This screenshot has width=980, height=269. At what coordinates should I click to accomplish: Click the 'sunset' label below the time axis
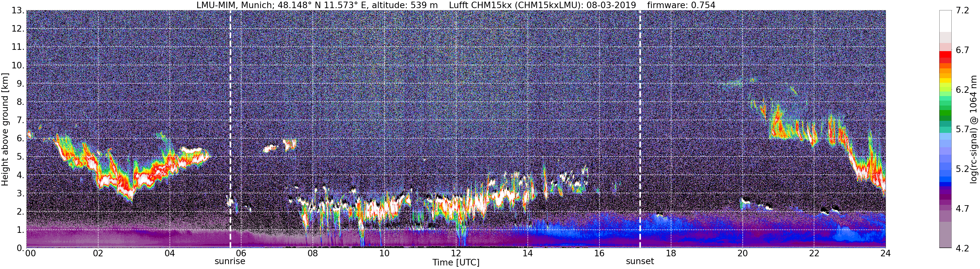pos(640,261)
